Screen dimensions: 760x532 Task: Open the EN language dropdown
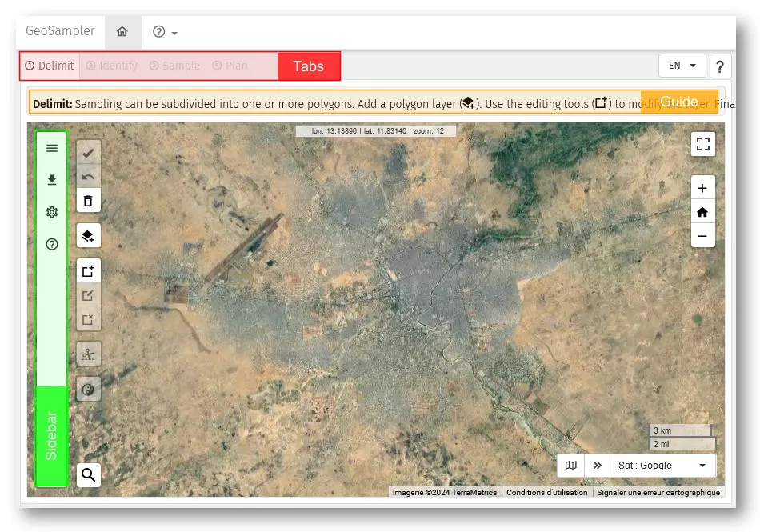pos(682,66)
